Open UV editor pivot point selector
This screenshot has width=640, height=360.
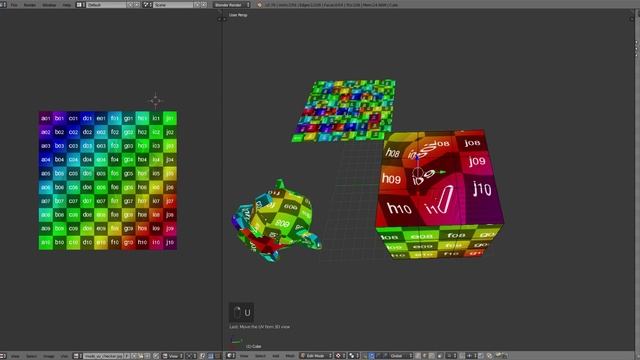tap(191, 356)
